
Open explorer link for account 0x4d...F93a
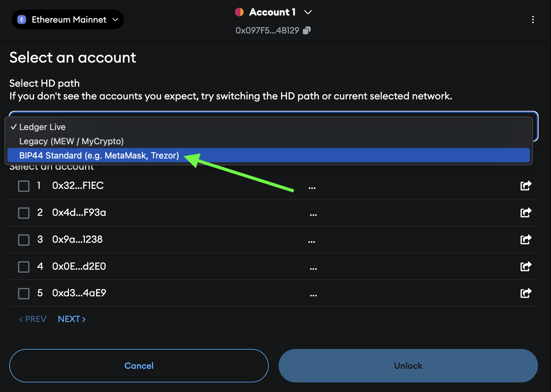point(526,213)
